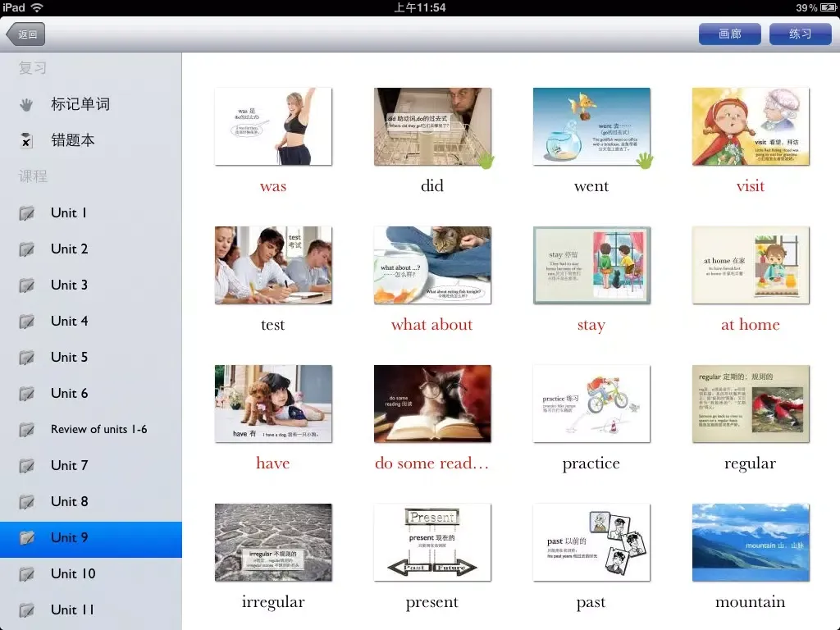
Task: Tap the 返回 back button
Action: (25, 34)
